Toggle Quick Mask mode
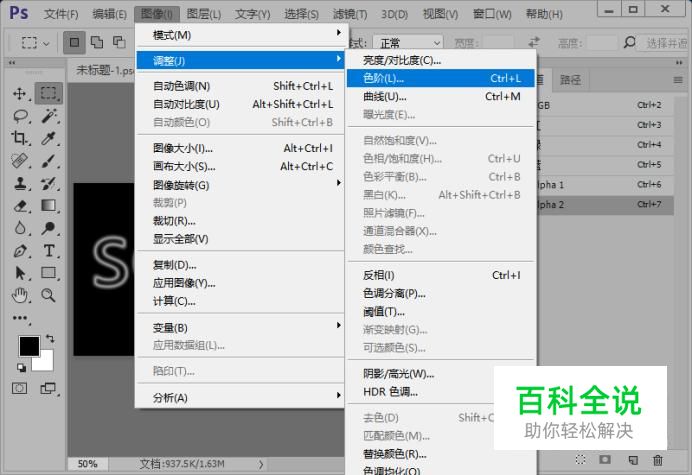692x475 pixels. pyautogui.click(x=19, y=388)
